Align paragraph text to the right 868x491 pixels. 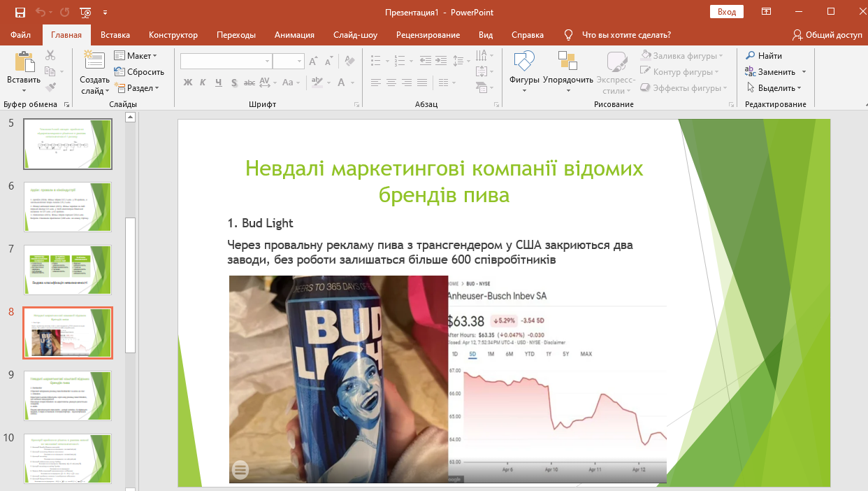click(x=407, y=83)
